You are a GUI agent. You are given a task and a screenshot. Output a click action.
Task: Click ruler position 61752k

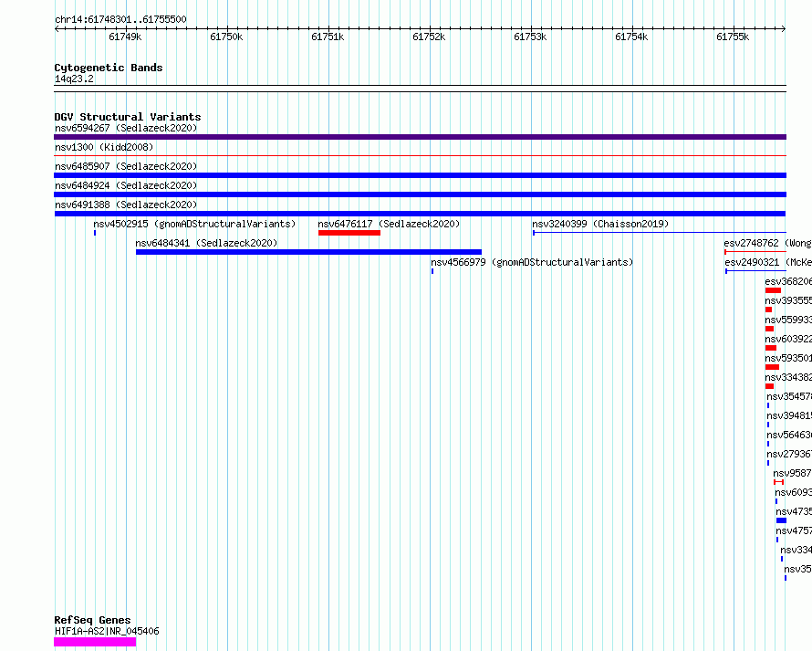pos(429,37)
